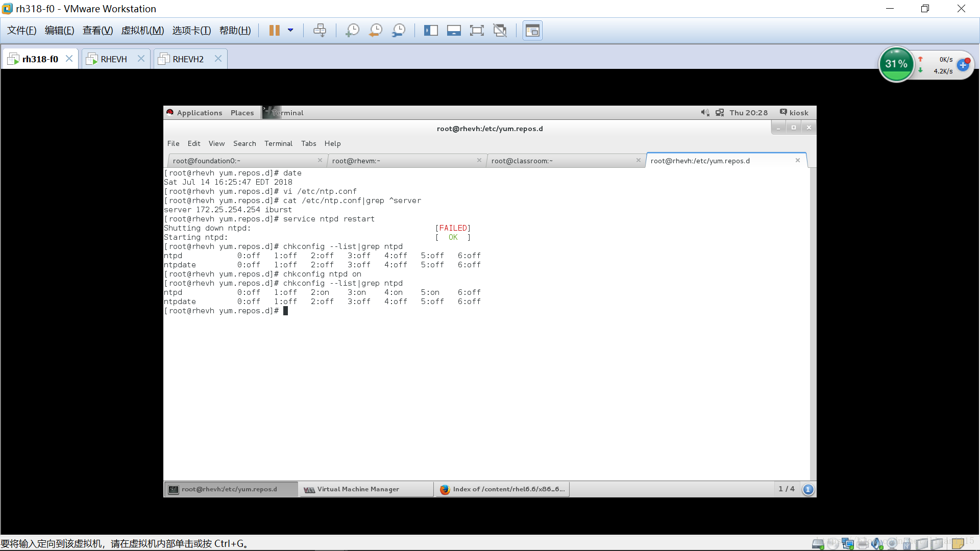Screen dimensions: 980x551
Task: Click the network adapter device status icon
Action: [848, 544]
